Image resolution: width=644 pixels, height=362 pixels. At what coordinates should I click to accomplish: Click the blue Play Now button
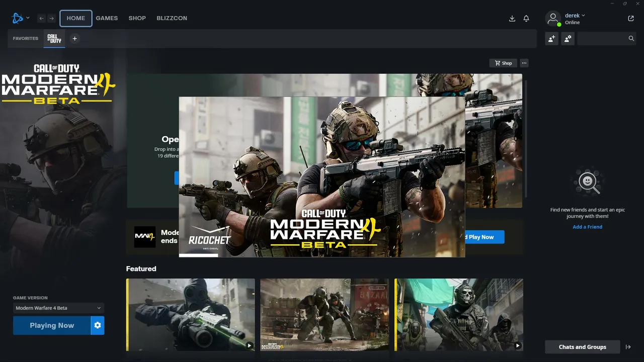coord(484,237)
